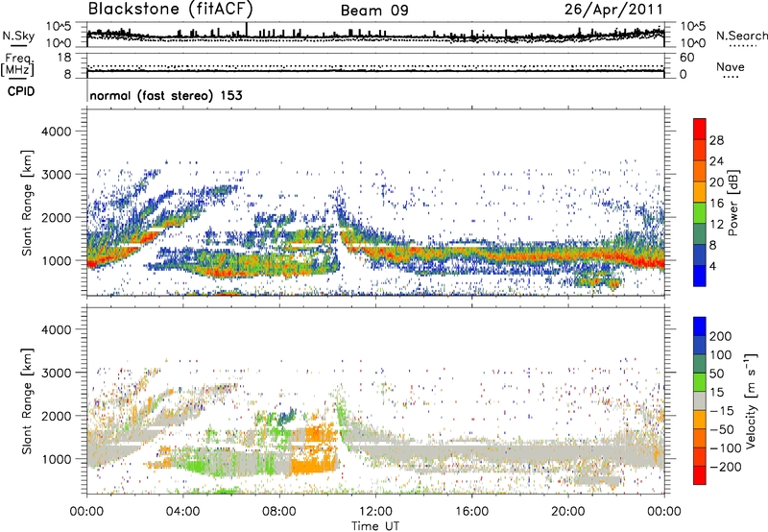Click the dark teal velocity patch near 08:30 UT
The height and width of the screenshot is (532, 768).
286,416
